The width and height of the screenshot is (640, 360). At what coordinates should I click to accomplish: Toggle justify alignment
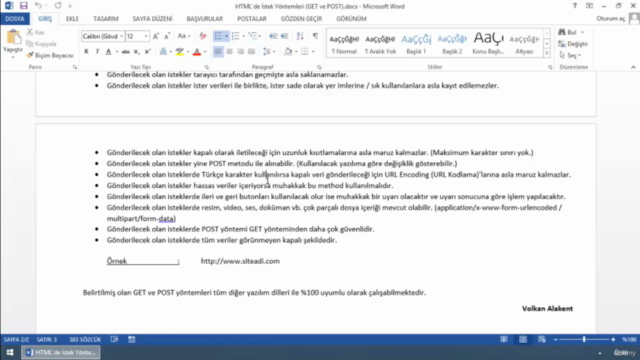[x=251, y=52]
